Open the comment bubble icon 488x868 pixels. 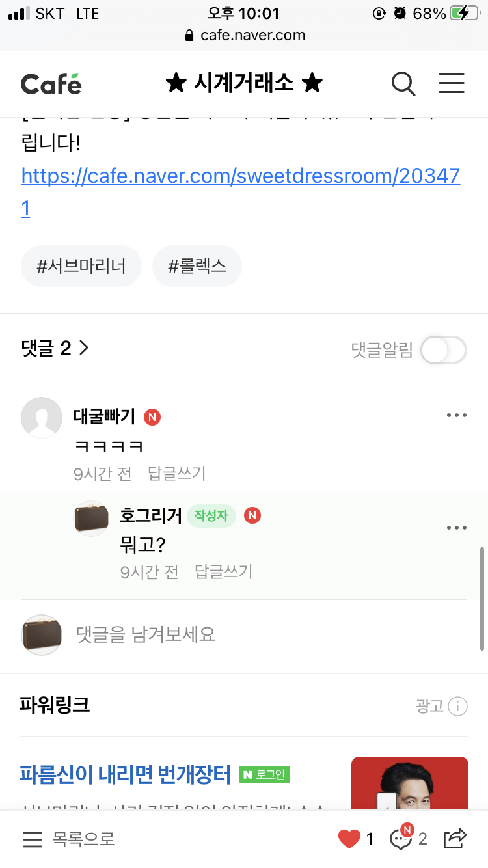[x=401, y=839]
